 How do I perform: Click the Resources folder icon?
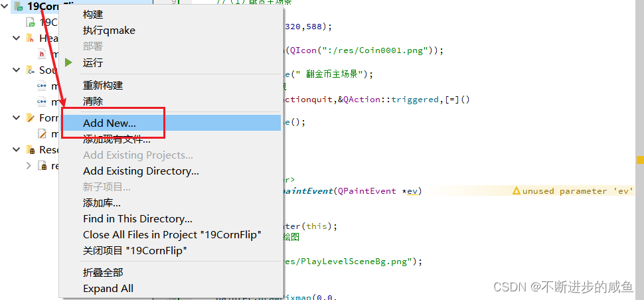click(30, 150)
